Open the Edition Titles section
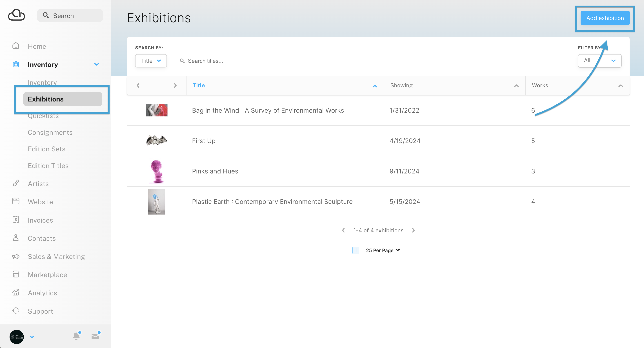This screenshot has width=644, height=348. coord(48,166)
